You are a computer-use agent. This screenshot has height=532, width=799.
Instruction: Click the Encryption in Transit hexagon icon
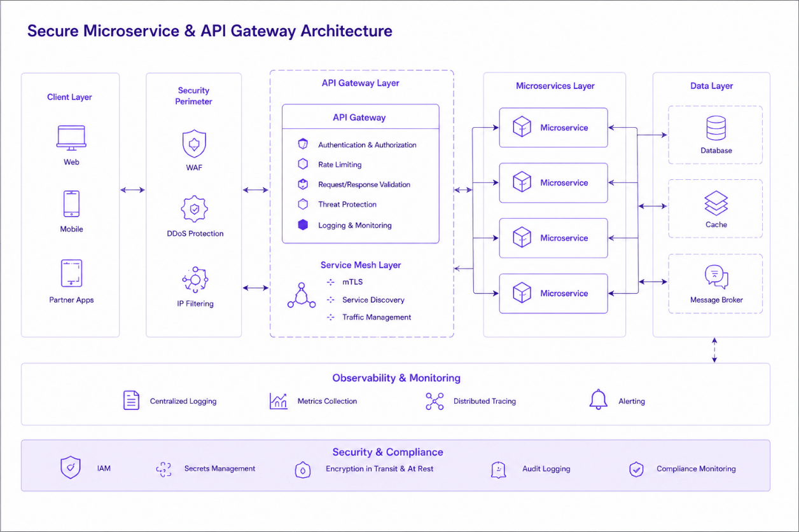click(303, 470)
